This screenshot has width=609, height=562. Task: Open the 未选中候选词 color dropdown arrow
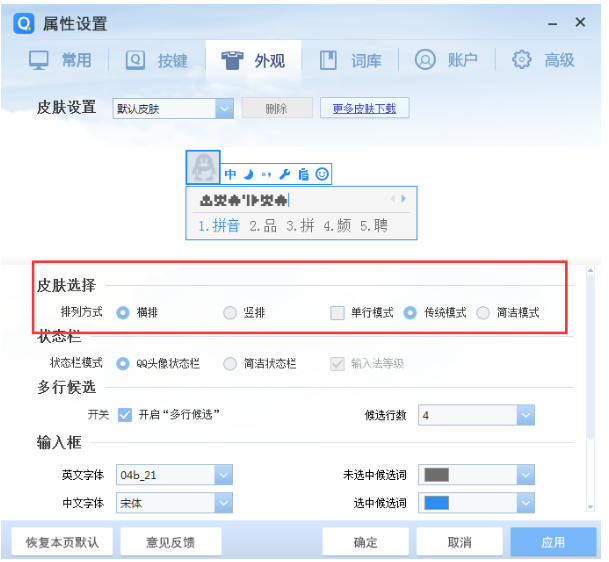click(x=525, y=475)
